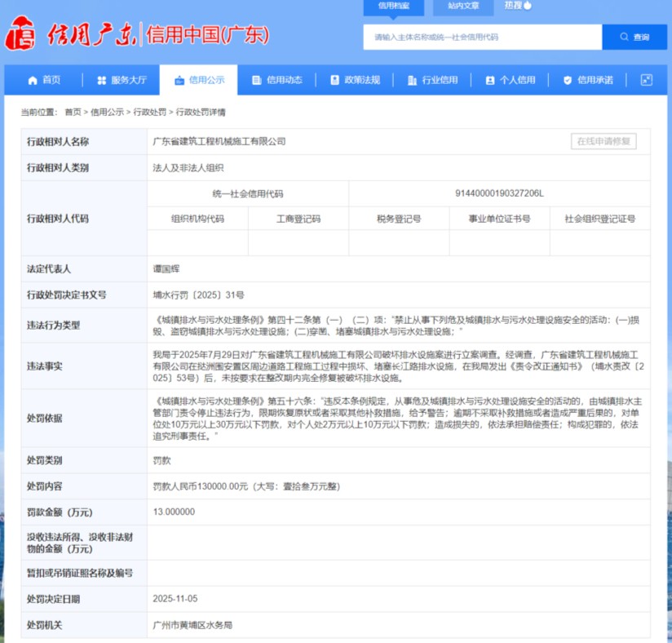Image resolution: width=672 pixels, height=643 pixels.
Task: Open the 站内文章 tab
Action: click(464, 7)
